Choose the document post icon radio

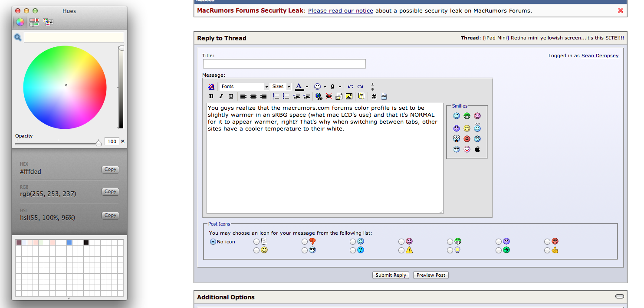click(256, 242)
